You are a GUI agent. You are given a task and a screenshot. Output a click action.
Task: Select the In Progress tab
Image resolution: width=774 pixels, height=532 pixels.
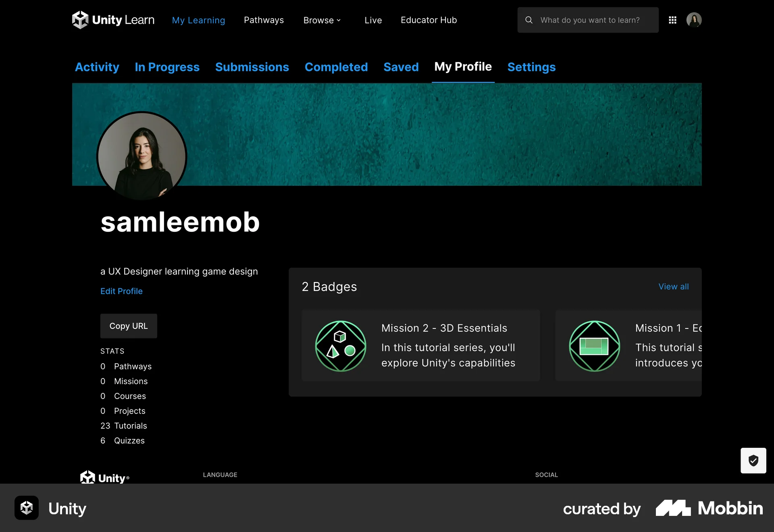point(167,67)
